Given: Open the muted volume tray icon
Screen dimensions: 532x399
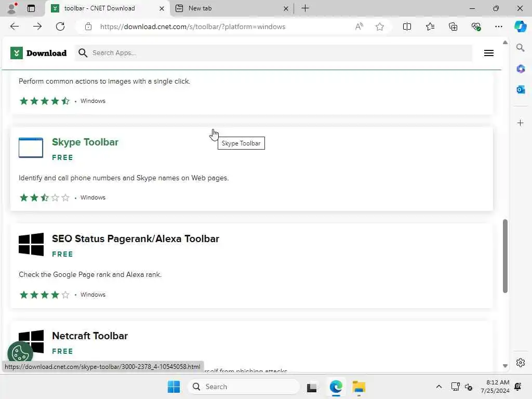Looking at the screenshot, I should [469, 387].
